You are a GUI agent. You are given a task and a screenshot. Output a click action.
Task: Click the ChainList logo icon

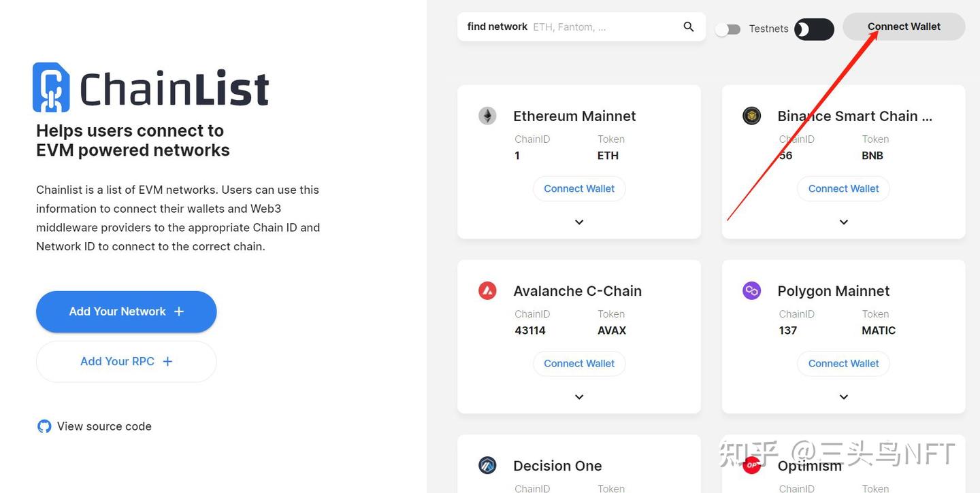coord(51,88)
